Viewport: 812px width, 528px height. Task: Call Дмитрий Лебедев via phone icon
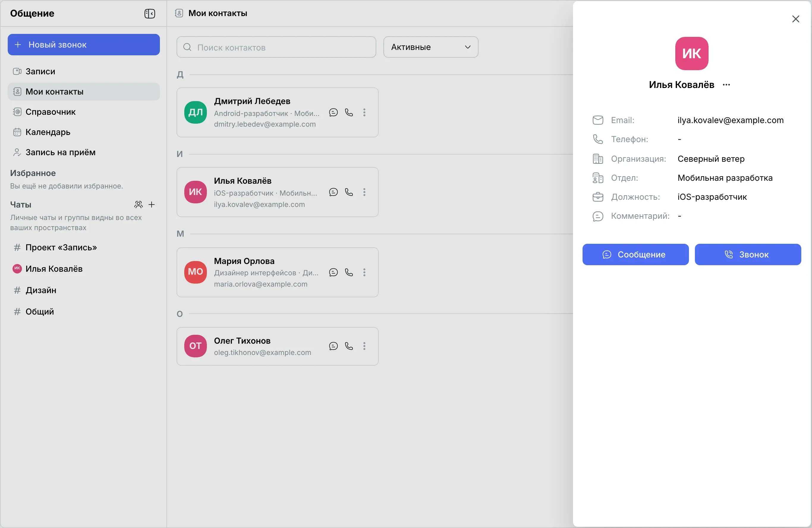349,112
